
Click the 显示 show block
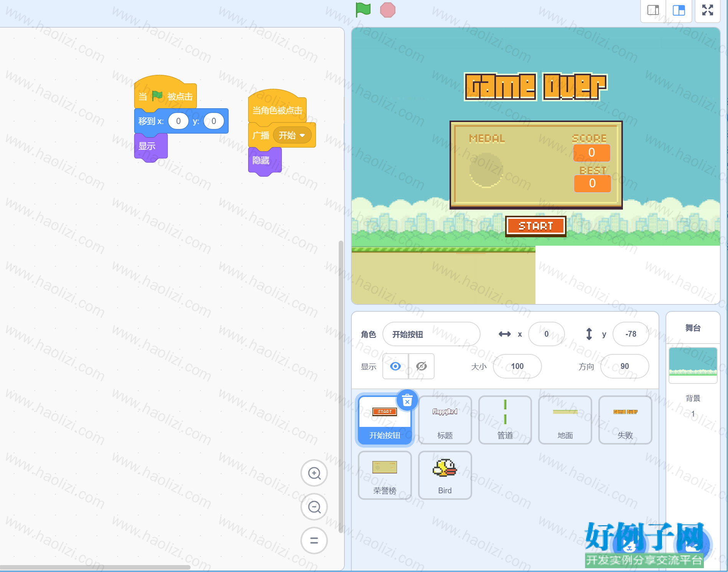pyautogui.click(x=151, y=147)
